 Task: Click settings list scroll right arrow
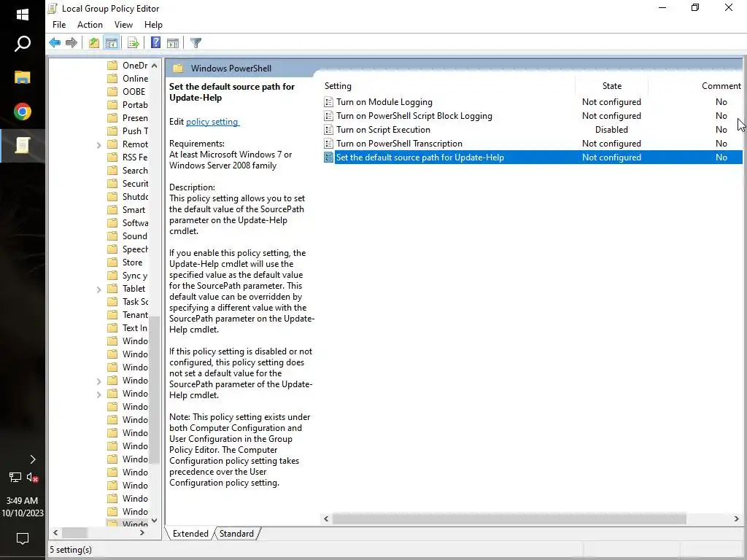pos(737,518)
